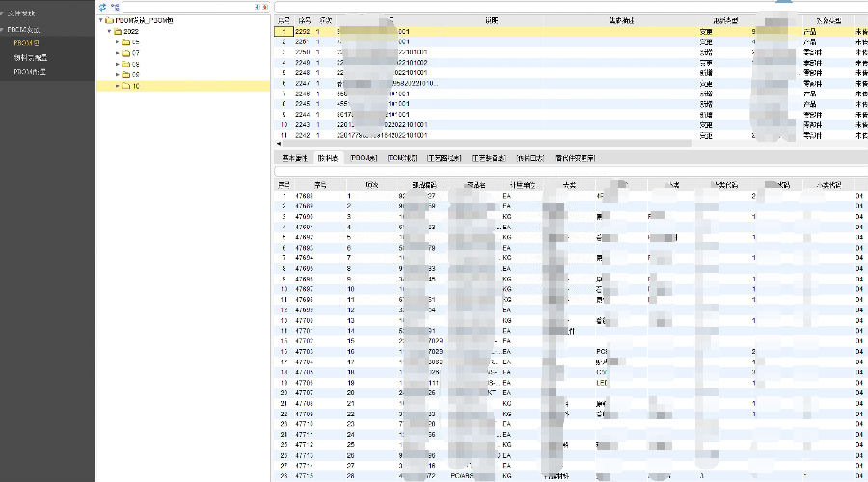Viewport: 868px width, 482px height.
Task: Select the highlighted folder 10 icon
Action: (x=124, y=86)
